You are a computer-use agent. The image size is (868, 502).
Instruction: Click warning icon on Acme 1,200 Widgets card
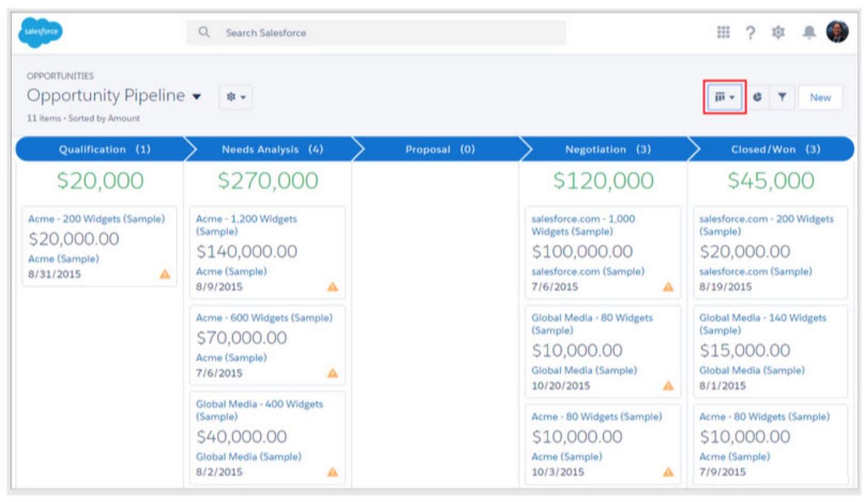333,287
